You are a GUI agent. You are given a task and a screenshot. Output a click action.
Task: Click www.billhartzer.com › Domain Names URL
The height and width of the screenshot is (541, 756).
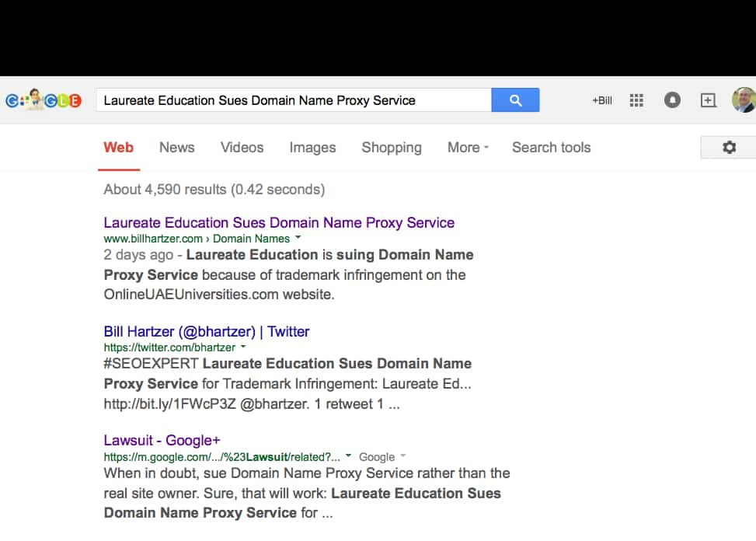pos(197,238)
